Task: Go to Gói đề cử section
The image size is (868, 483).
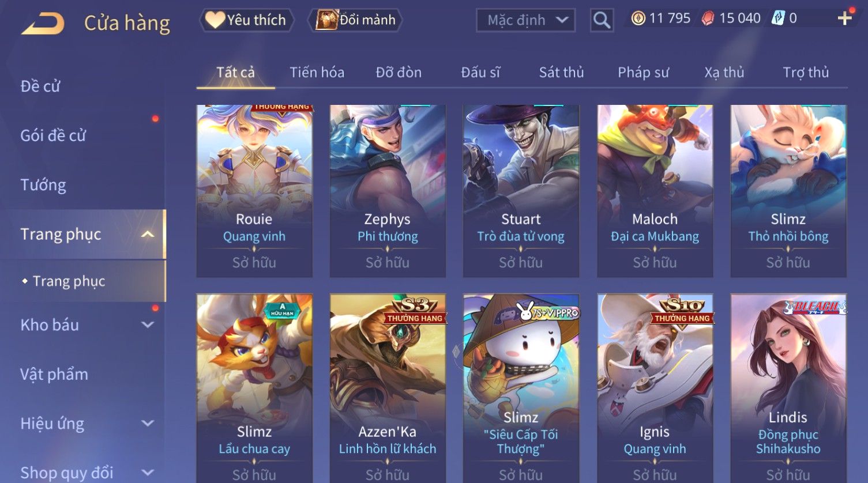Action: (53, 135)
